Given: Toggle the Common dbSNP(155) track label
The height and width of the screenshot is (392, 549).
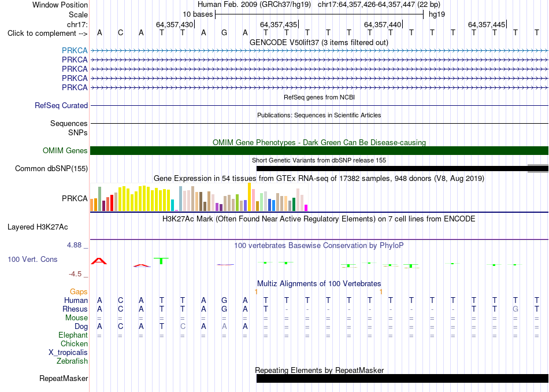Looking at the screenshot, I should [x=51, y=168].
